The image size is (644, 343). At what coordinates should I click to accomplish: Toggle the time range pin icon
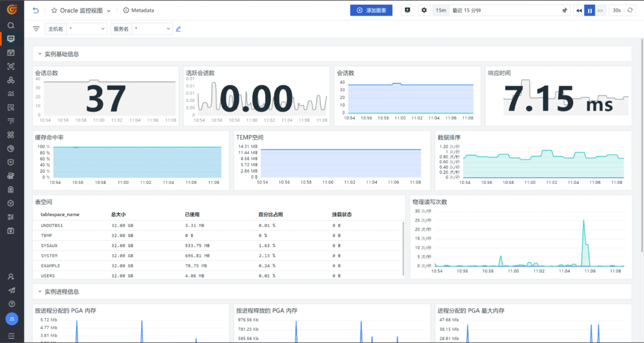[x=564, y=10]
